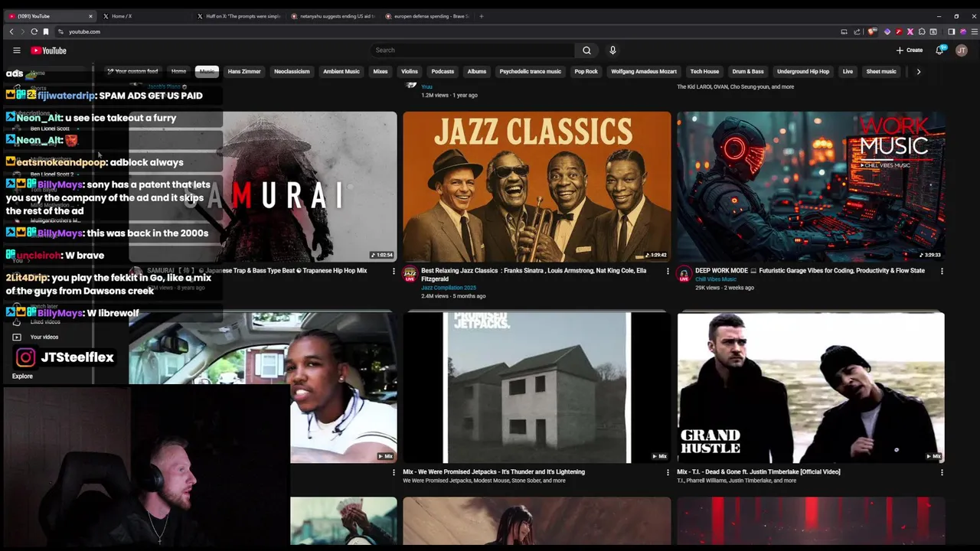Open the pink X extension icon

point(910,31)
